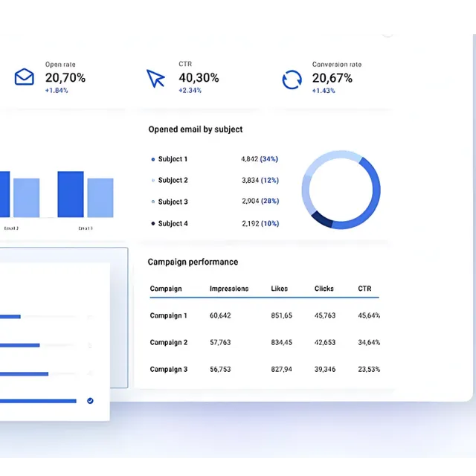Sort table by Impressions column header
476x476 pixels.
pyautogui.click(x=229, y=289)
